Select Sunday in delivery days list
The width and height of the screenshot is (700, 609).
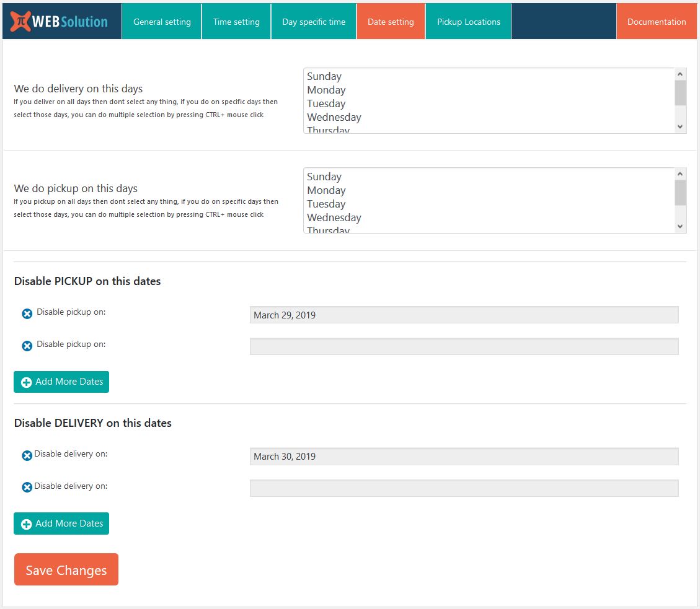(324, 76)
